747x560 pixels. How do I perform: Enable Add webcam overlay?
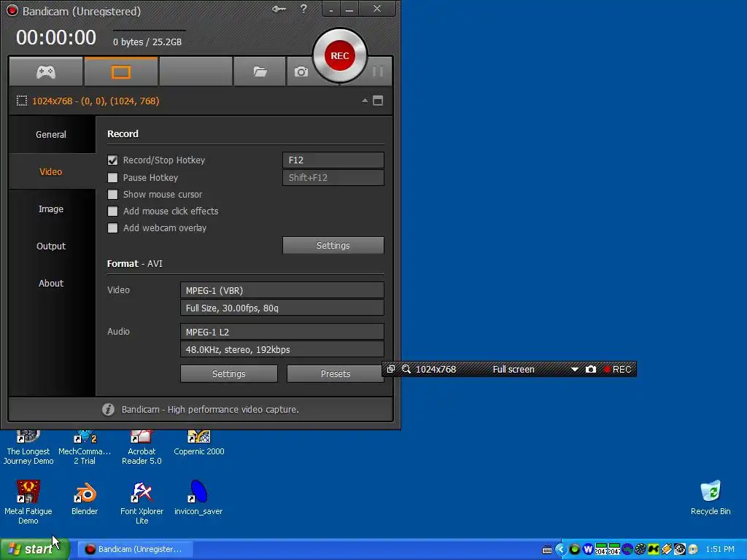pos(112,227)
